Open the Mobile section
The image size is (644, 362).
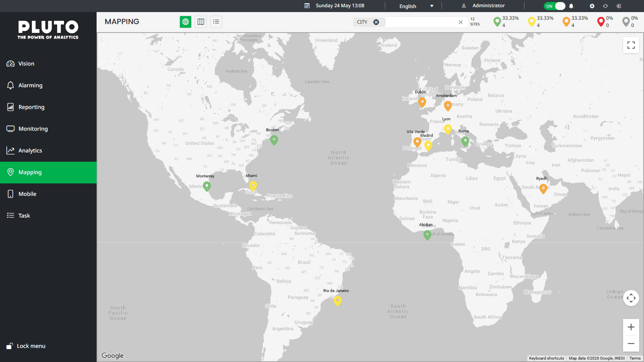click(x=48, y=194)
